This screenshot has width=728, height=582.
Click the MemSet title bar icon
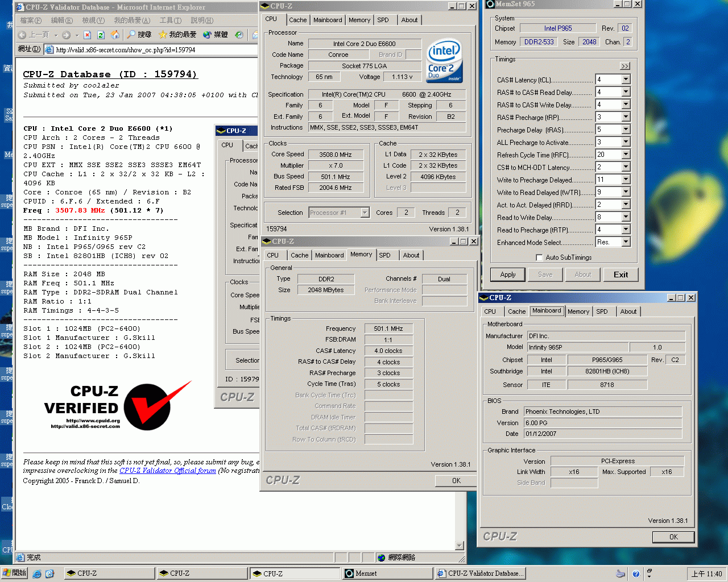pyautogui.click(x=490, y=4)
